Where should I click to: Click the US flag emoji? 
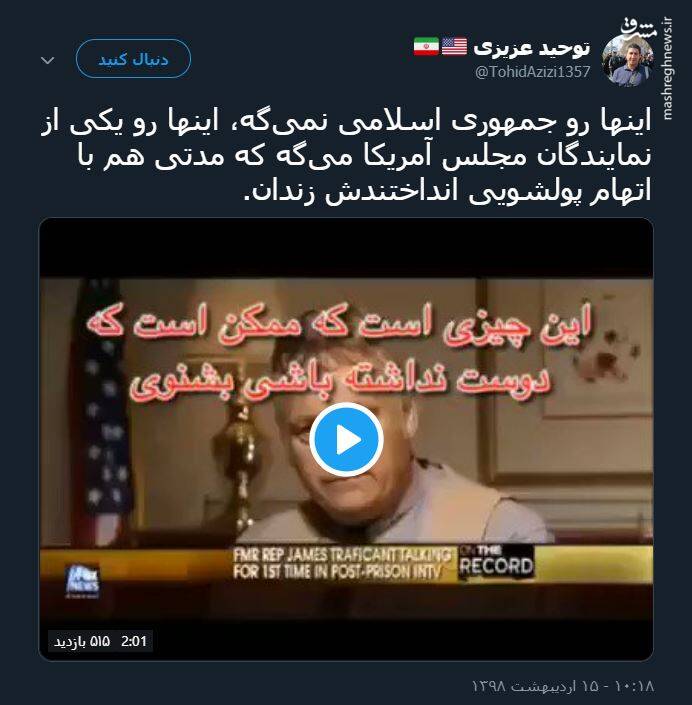[x=454, y=46]
